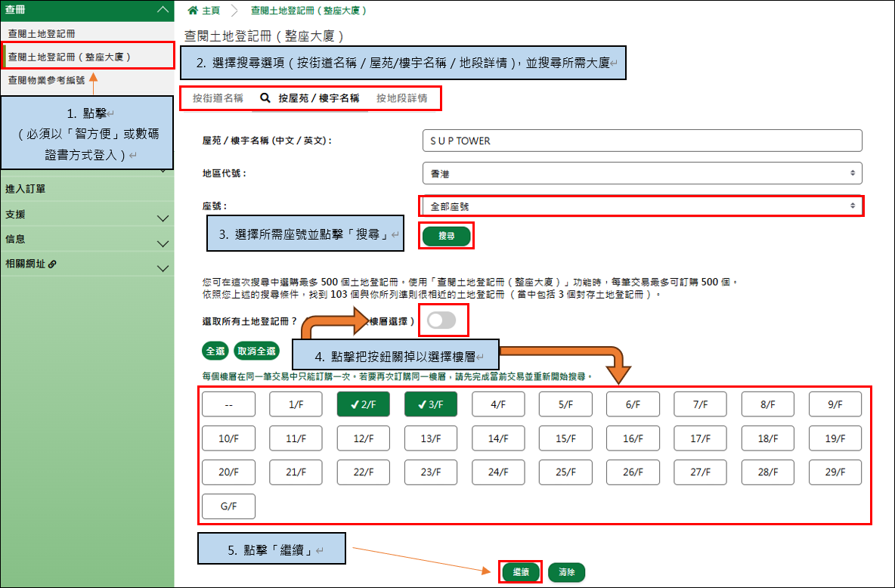Click the 搜尋 search button
Viewport: 895px width, 588px height.
click(x=446, y=235)
